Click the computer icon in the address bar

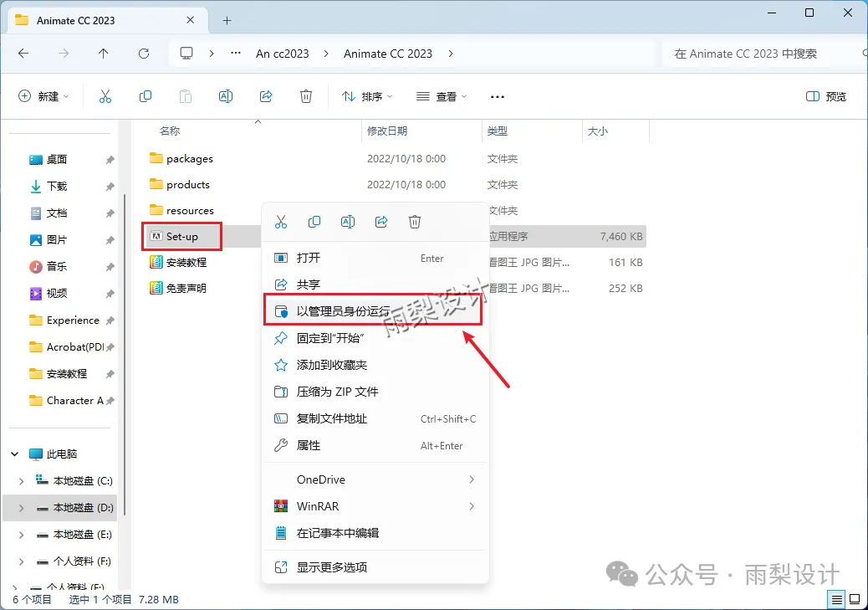tap(186, 54)
